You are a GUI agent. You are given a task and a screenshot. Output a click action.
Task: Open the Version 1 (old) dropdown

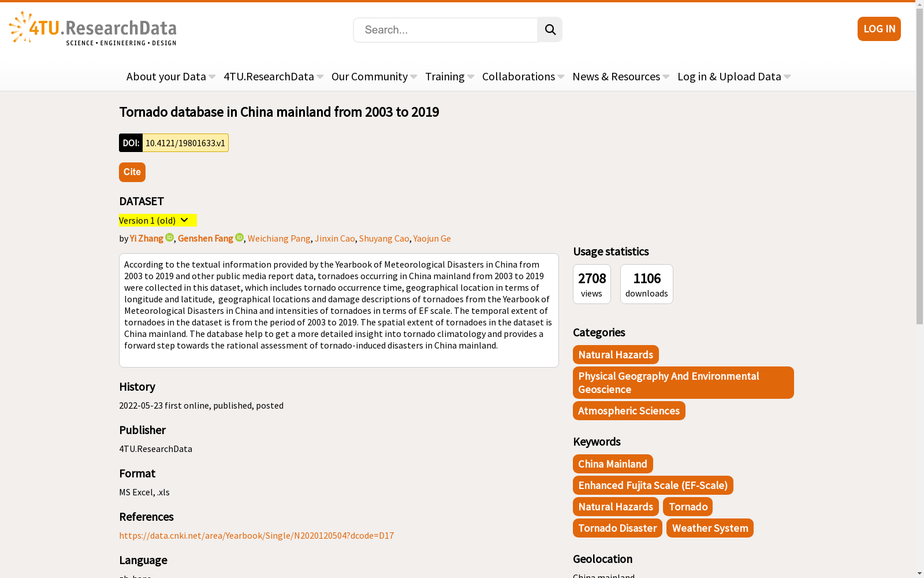(x=158, y=220)
